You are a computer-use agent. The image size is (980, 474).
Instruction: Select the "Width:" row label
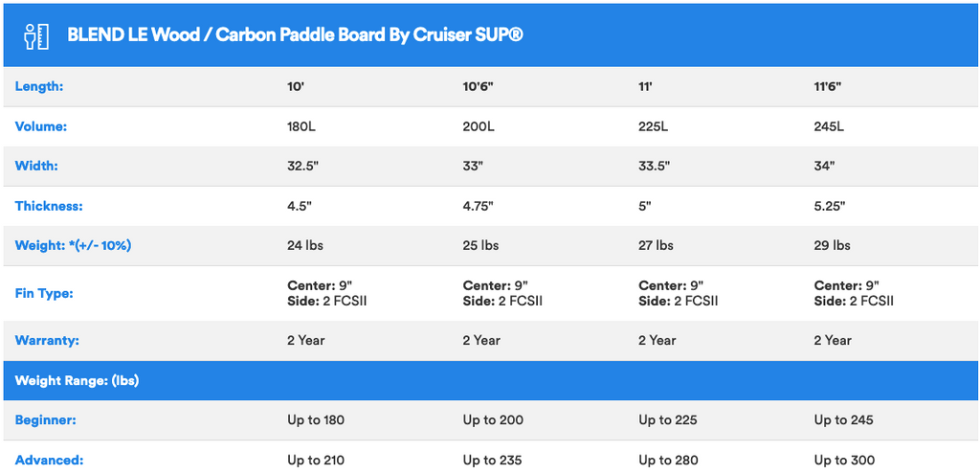pos(36,166)
